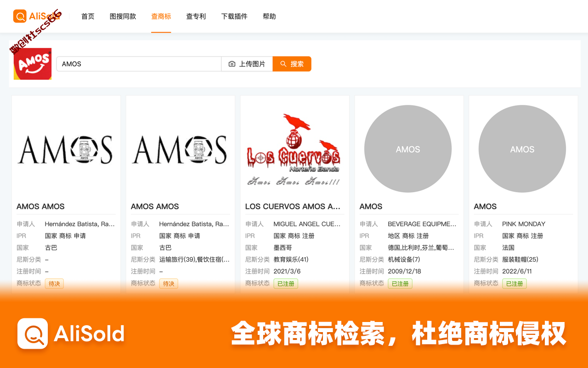Click applicant PINK MONDAY text

coord(524,224)
